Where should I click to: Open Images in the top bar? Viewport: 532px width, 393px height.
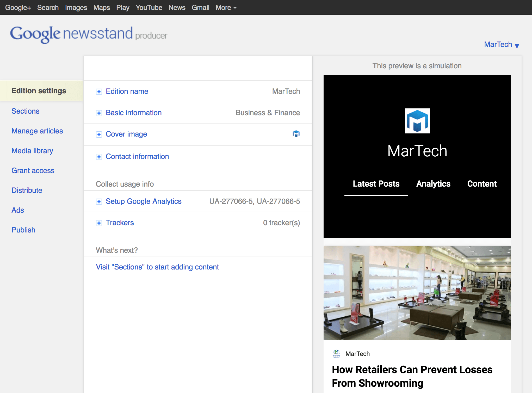pos(76,8)
